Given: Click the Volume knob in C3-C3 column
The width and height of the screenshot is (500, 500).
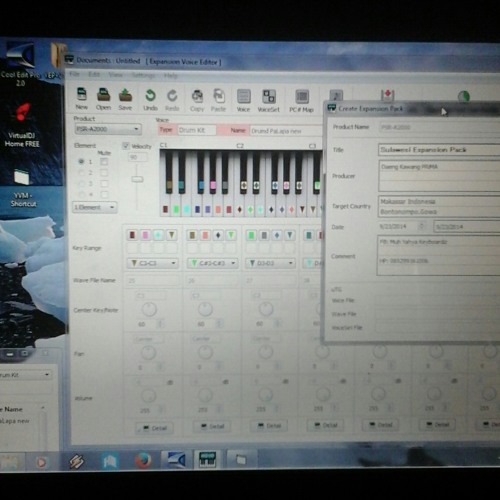Looking at the screenshot, I should [x=149, y=396].
